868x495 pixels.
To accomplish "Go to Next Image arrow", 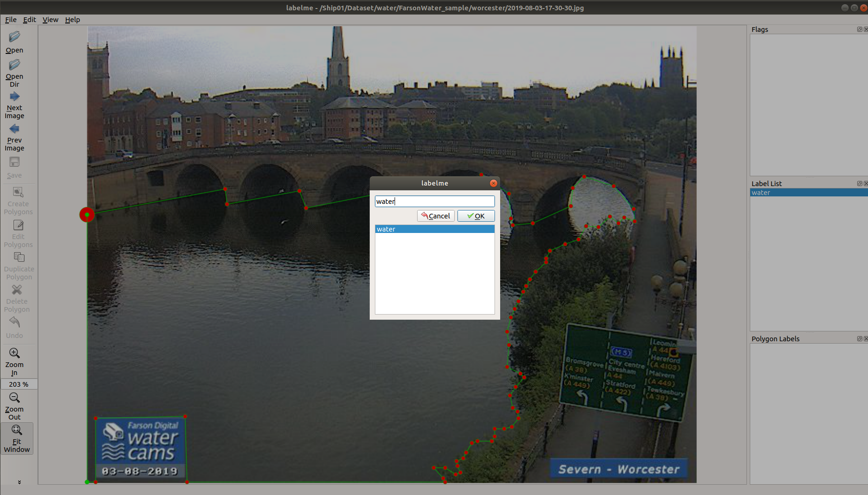I will click(15, 97).
